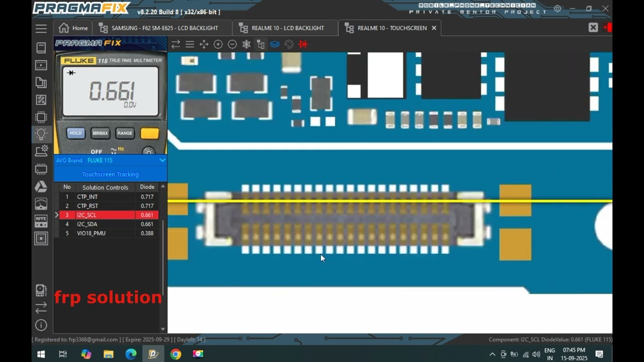Show hidden system tray icons
This screenshot has height=362, width=644.
click(492, 354)
